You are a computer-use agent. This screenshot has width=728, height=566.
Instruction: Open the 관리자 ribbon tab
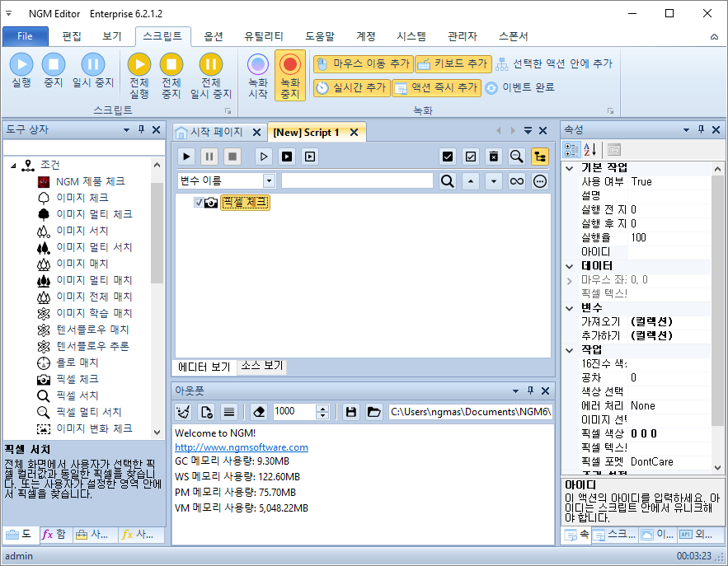point(462,36)
